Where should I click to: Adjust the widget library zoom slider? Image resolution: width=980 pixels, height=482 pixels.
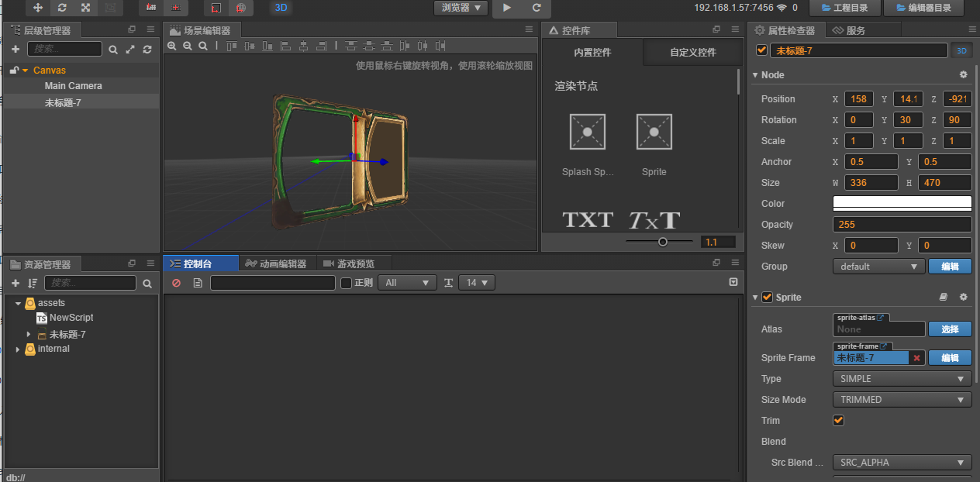click(662, 242)
